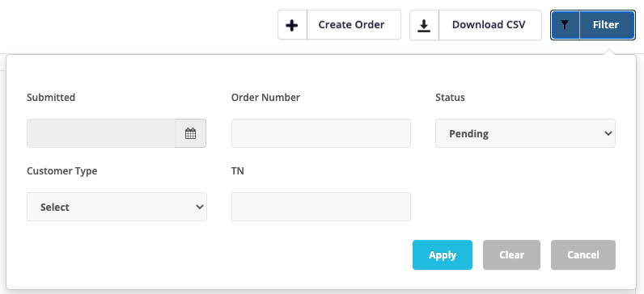Click the Download CSV button label
This screenshot has height=294, width=644.
click(489, 24)
